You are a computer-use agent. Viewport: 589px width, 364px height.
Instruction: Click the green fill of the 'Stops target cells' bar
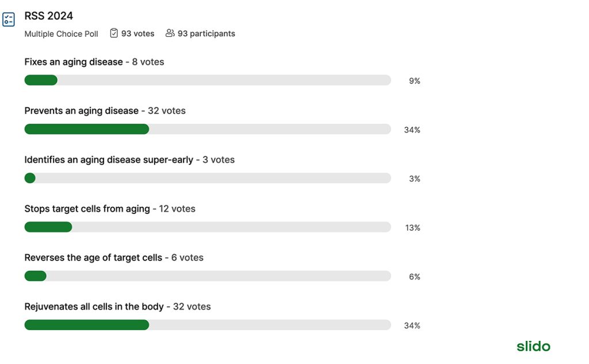pos(48,227)
